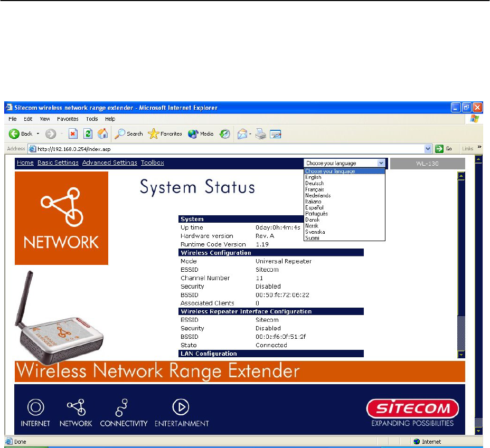Click the Sitecom logo
The image size is (490, 448).
412,408
